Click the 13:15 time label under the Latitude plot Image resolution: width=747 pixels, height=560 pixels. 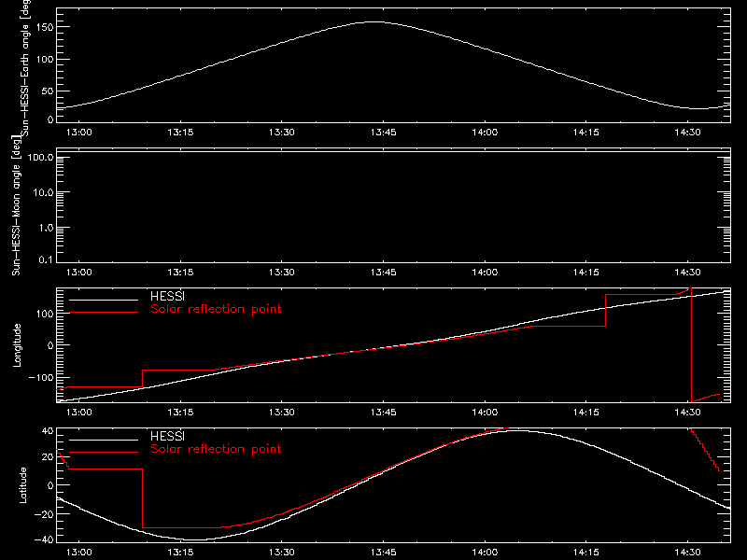tap(180, 553)
